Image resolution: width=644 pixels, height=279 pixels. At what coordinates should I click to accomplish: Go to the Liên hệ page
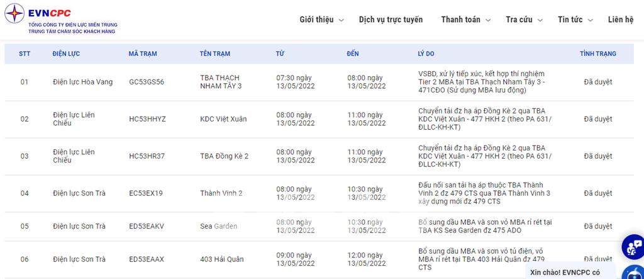621,20
